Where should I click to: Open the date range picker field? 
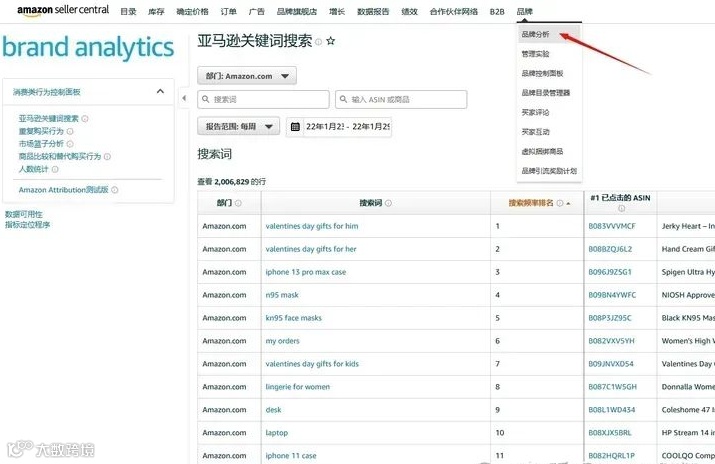(339, 127)
